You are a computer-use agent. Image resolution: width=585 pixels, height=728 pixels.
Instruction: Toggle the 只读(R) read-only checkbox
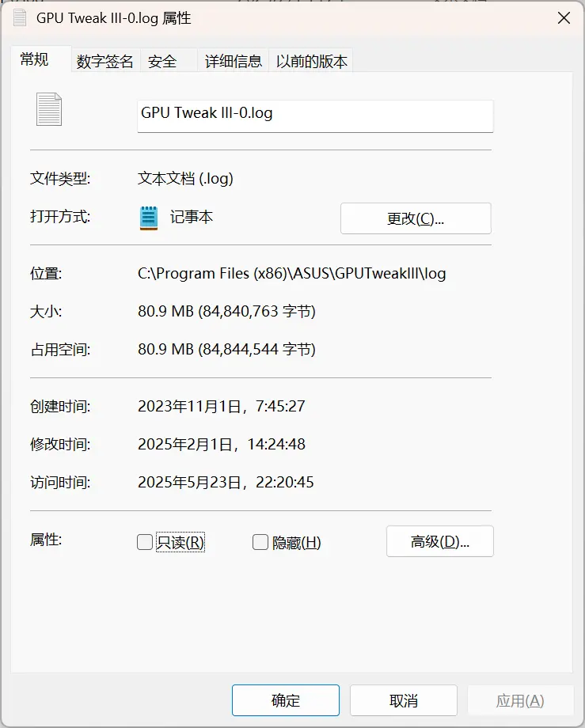(x=145, y=542)
